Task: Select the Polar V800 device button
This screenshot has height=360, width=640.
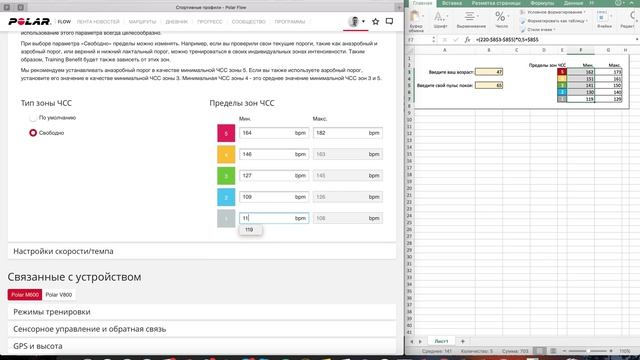Action: pos(59,295)
